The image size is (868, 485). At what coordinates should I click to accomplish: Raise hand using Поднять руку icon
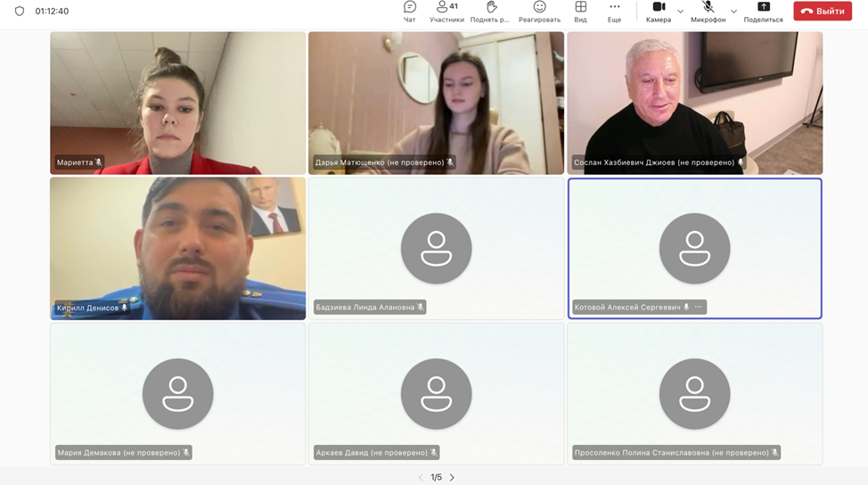click(490, 11)
